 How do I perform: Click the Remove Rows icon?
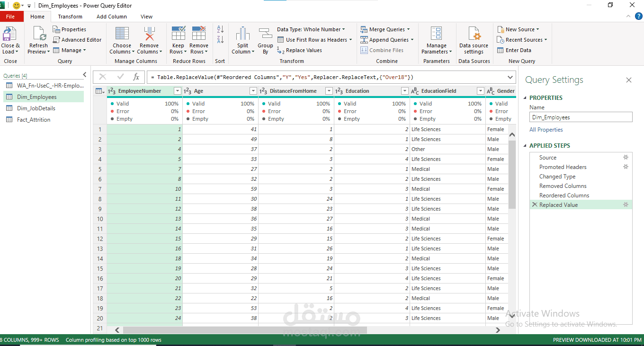199,34
